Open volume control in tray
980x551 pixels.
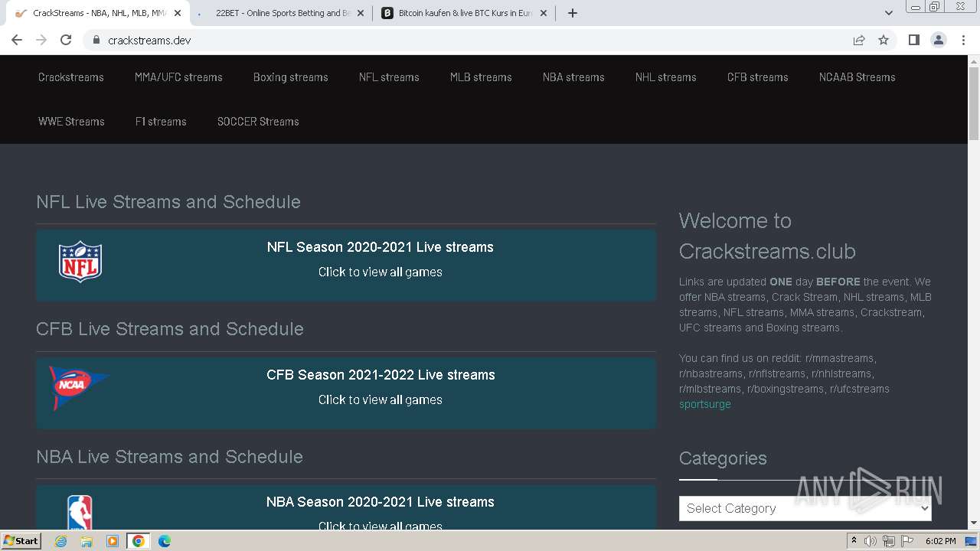coord(871,541)
